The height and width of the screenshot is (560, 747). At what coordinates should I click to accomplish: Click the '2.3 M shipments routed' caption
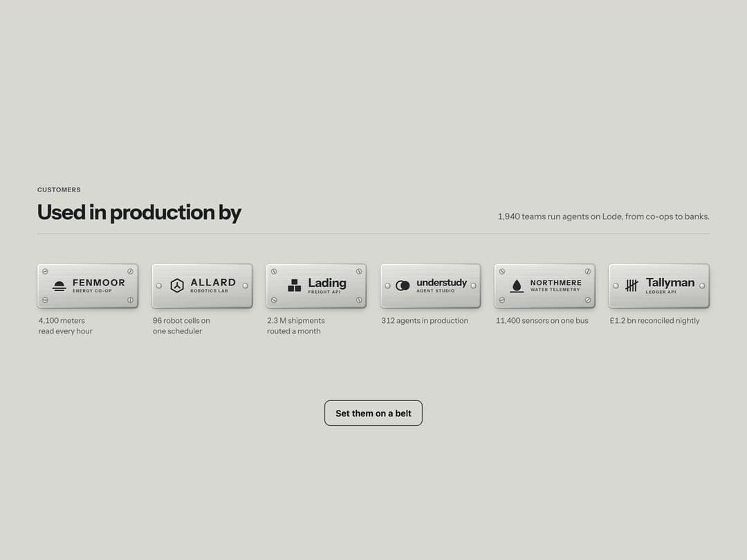(295, 326)
